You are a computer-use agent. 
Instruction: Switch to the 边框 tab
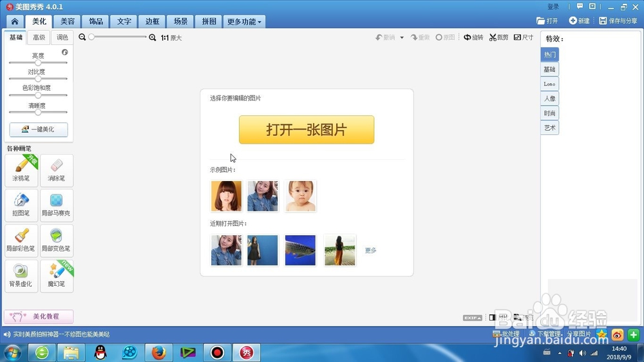[152, 21]
